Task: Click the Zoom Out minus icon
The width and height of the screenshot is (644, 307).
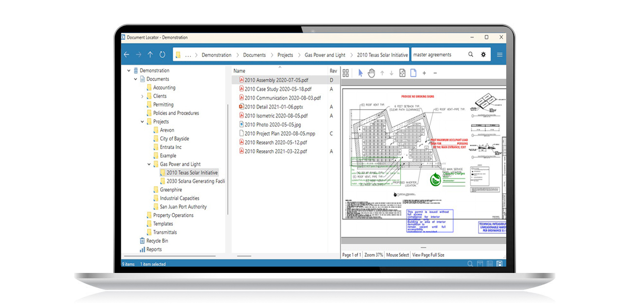Action: (x=435, y=72)
